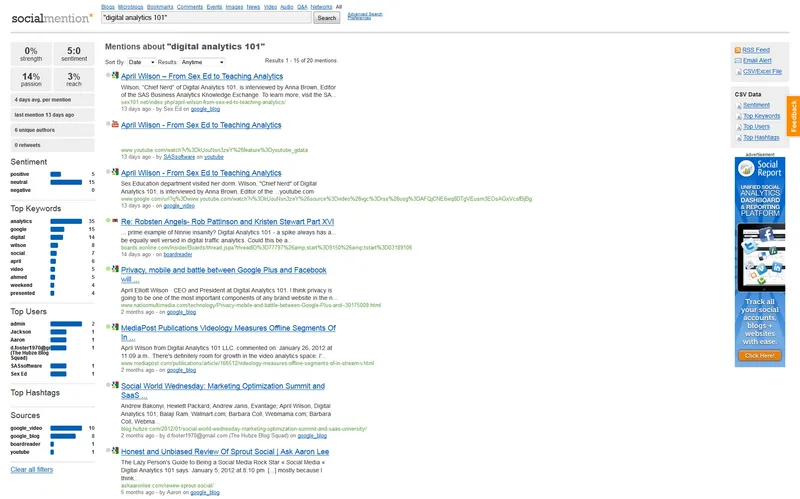Switch to the Comments search tab
This screenshot has height=499, width=800.
coord(190,7)
